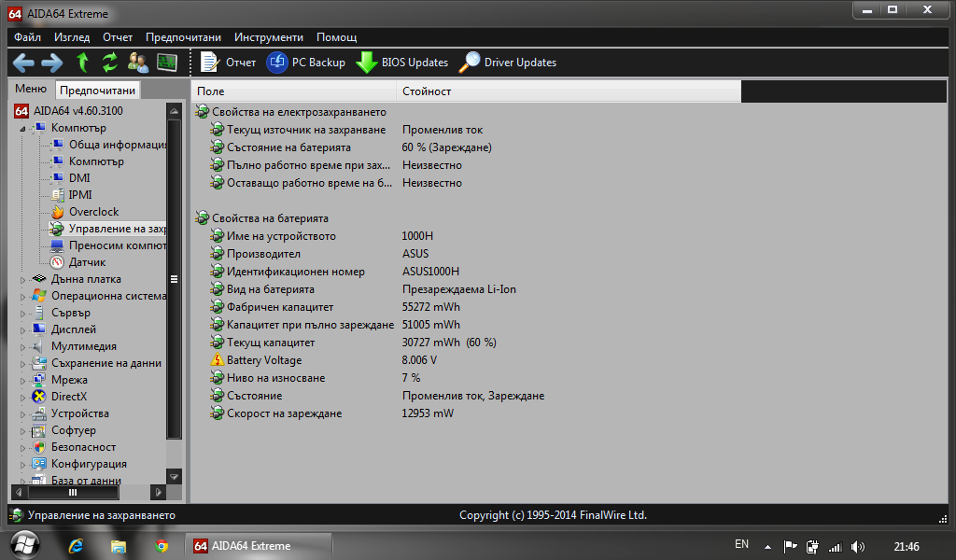The image size is (956, 560).
Task: Click the volume speaker tray icon
Action: 858,547
